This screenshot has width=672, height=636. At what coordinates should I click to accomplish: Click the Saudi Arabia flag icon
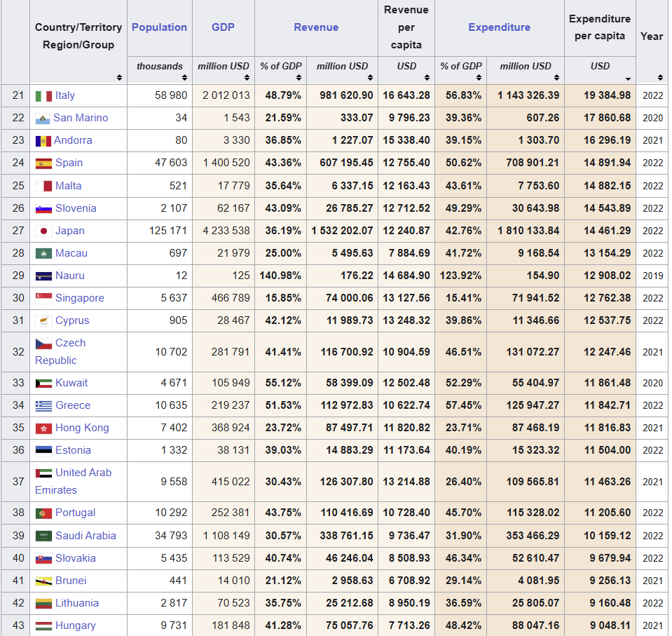coord(43,536)
